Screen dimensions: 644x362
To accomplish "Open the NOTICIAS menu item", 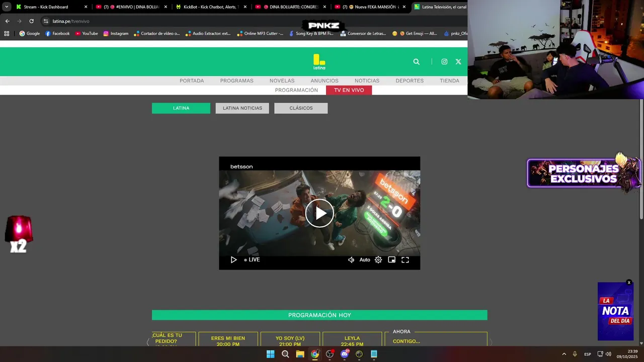I will coord(367,80).
